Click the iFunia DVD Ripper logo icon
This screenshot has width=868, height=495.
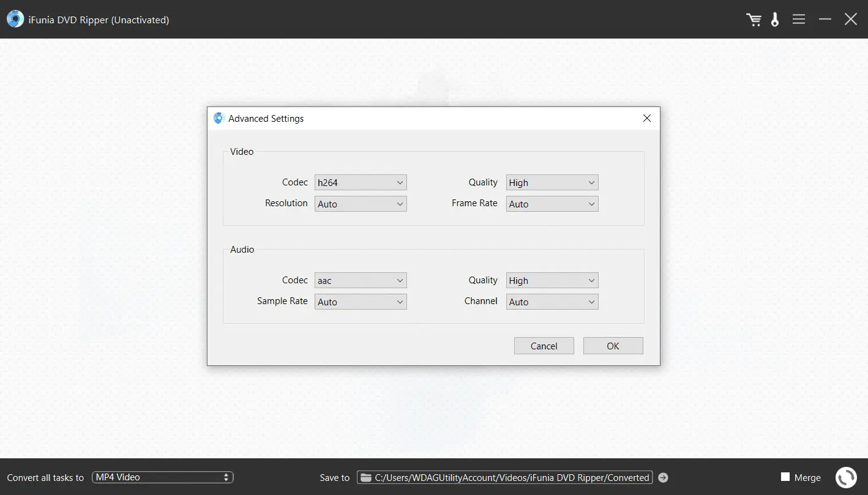click(x=15, y=20)
